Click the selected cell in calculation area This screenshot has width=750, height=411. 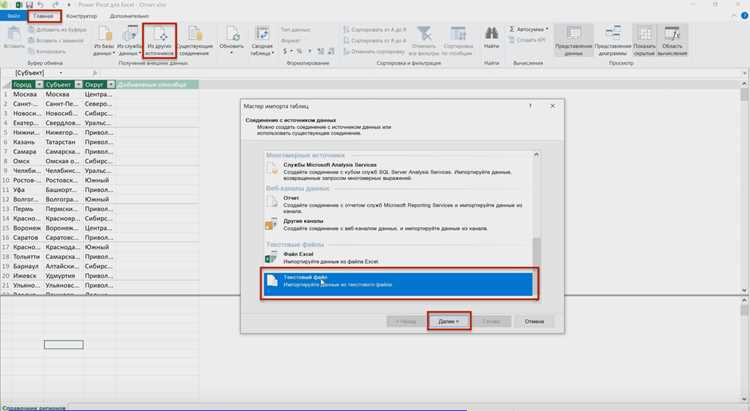tap(64, 344)
